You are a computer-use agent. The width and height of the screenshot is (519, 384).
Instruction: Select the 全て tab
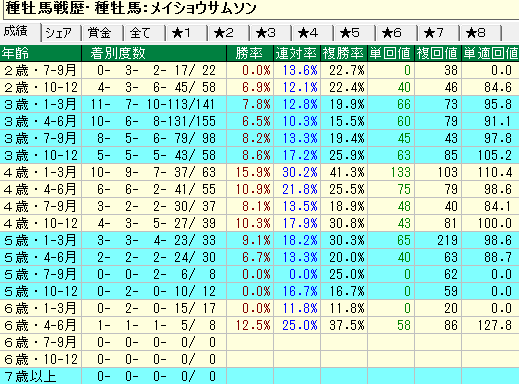tap(145, 33)
